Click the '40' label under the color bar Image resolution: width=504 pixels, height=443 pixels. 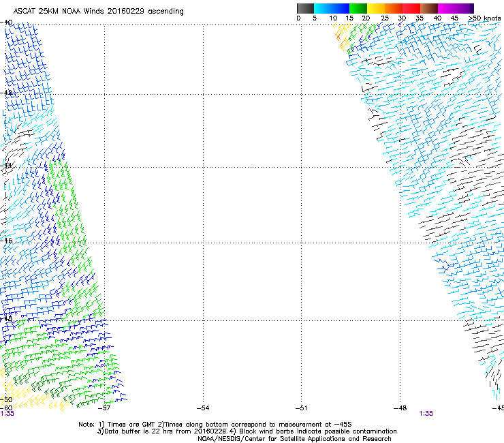(x=437, y=18)
